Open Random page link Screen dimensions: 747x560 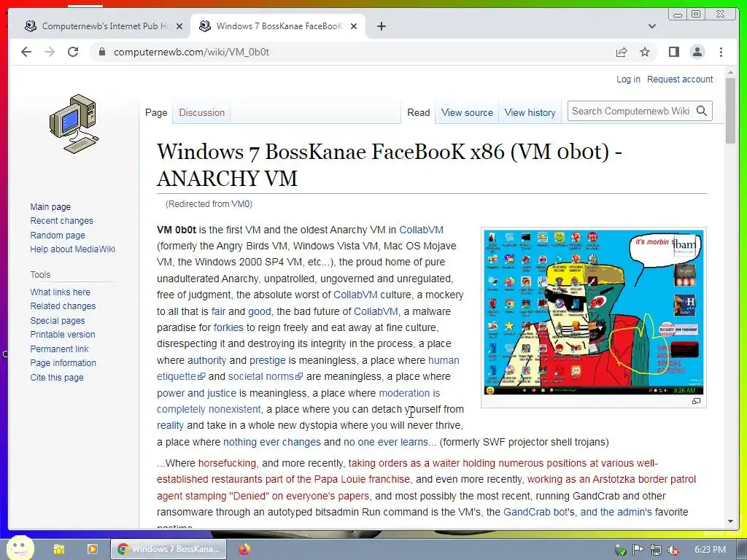pos(58,235)
